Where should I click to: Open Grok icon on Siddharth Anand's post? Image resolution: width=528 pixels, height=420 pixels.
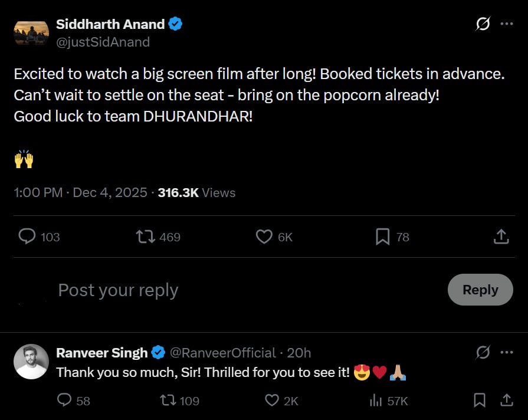(483, 24)
